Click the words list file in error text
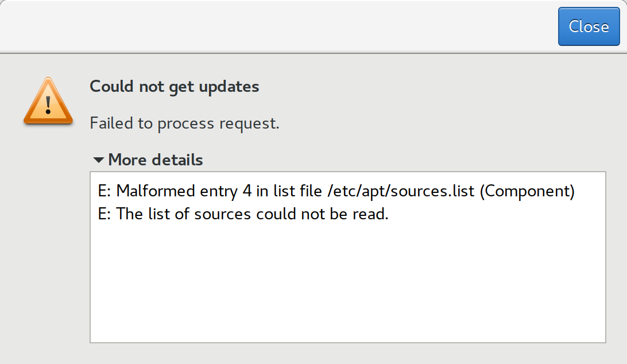 [x=298, y=191]
